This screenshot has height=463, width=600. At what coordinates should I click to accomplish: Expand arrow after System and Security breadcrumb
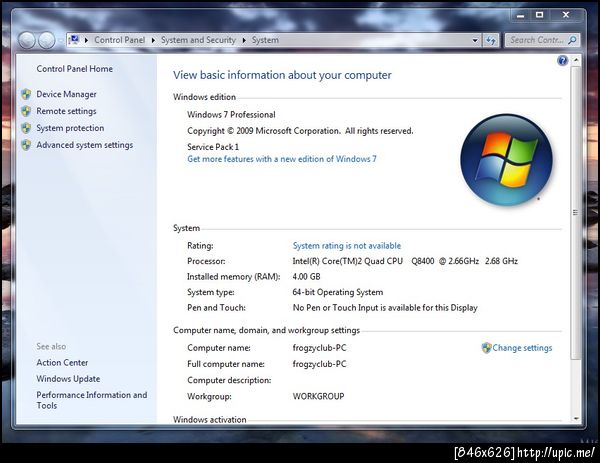click(244, 40)
